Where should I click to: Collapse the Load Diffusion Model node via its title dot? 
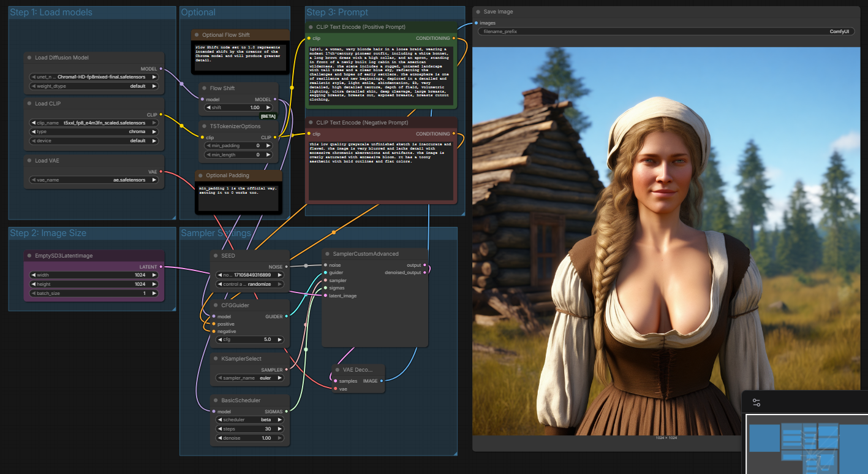[x=29, y=58]
